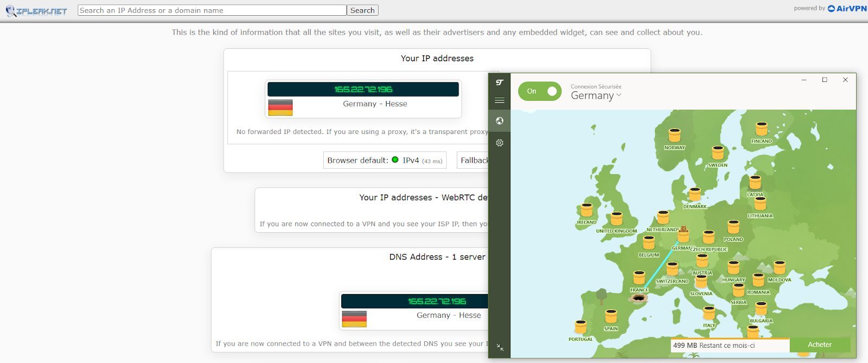Open the Germany country dropdown
This screenshot has width=868, height=363.
[596, 96]
